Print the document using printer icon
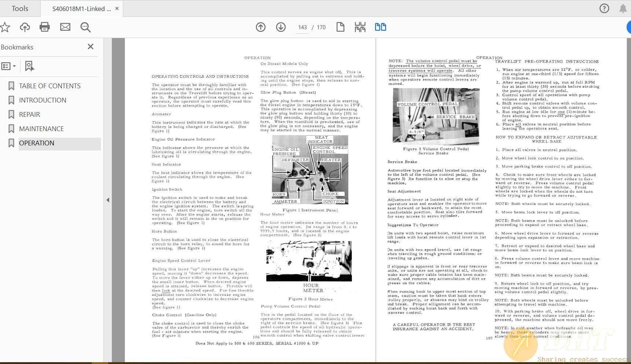 pos(45,27)
